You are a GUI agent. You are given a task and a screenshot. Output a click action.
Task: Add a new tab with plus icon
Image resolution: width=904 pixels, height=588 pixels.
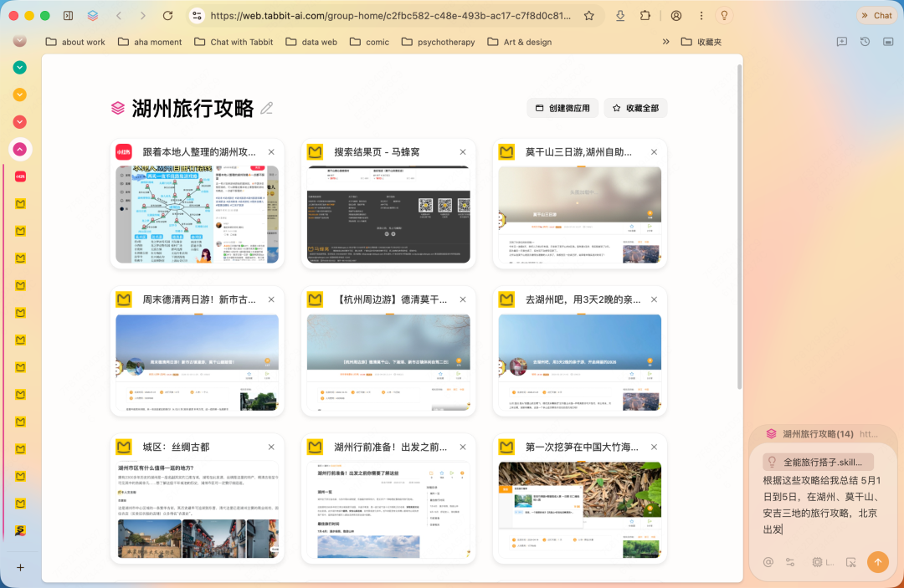point(20,567)
